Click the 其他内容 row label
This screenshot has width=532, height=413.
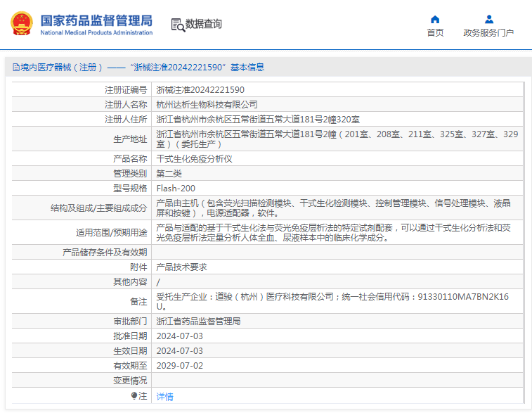tap(130, 282)
